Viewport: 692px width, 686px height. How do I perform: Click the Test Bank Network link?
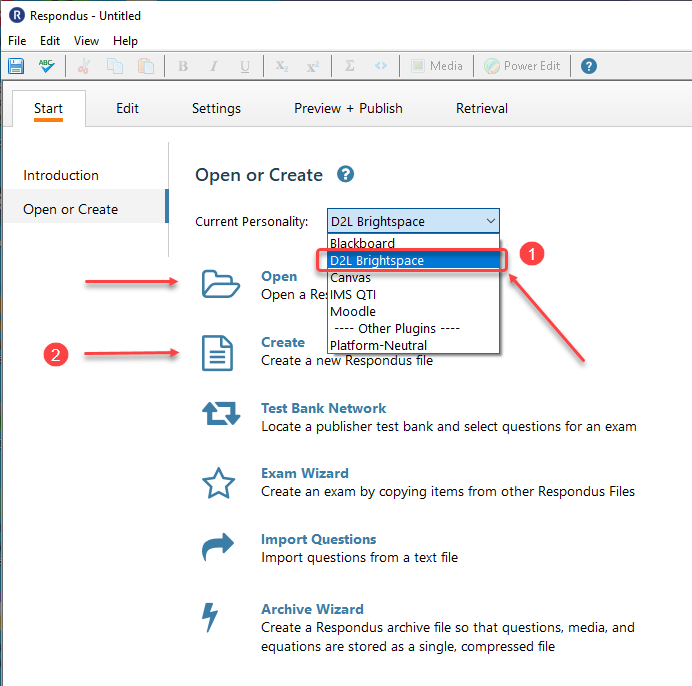(323, 408)
